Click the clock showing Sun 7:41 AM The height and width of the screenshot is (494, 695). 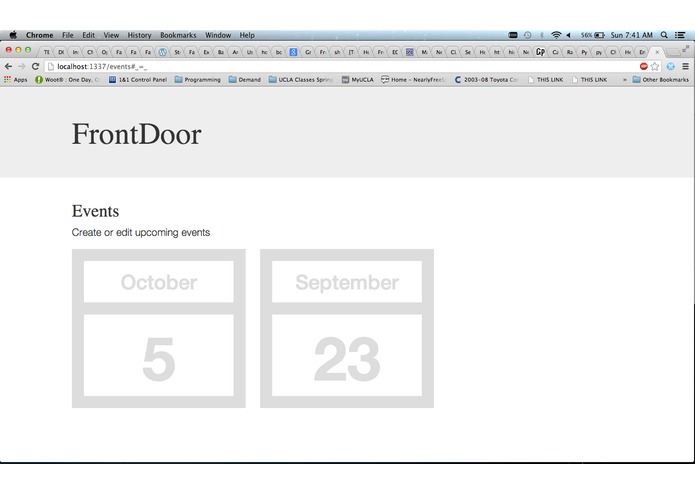tap(632, 35)
